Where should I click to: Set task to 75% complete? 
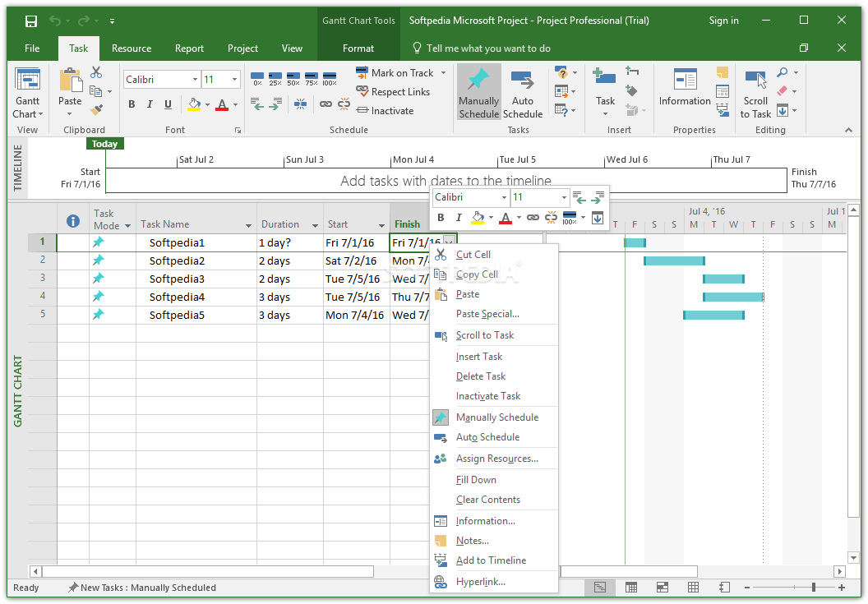311,79
